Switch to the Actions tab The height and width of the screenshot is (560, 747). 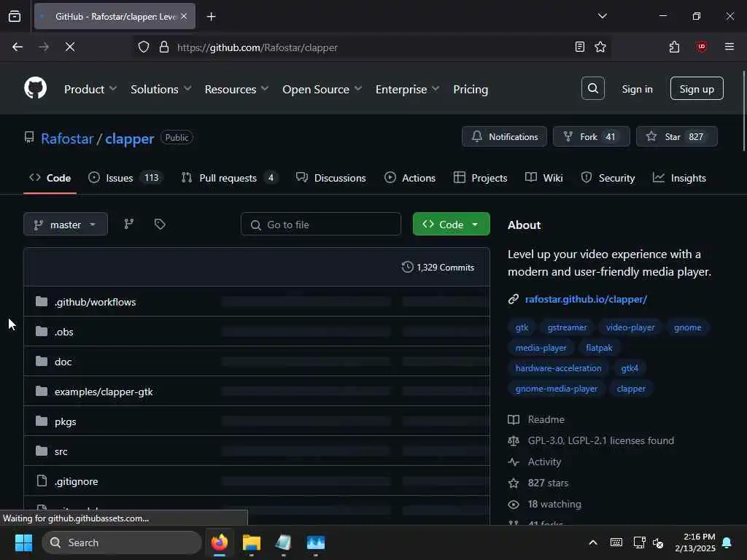[x=410, y=178]
